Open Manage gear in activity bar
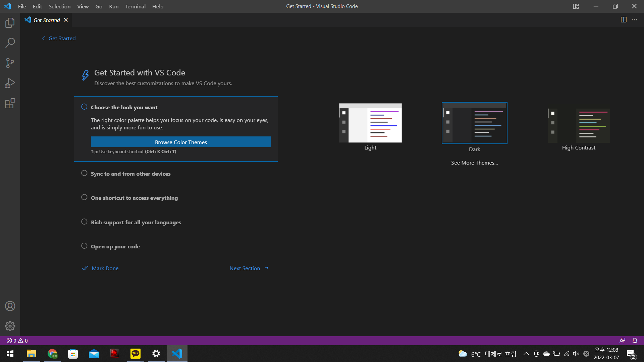This screenshot has width=644, height=362. pos(10,326)
